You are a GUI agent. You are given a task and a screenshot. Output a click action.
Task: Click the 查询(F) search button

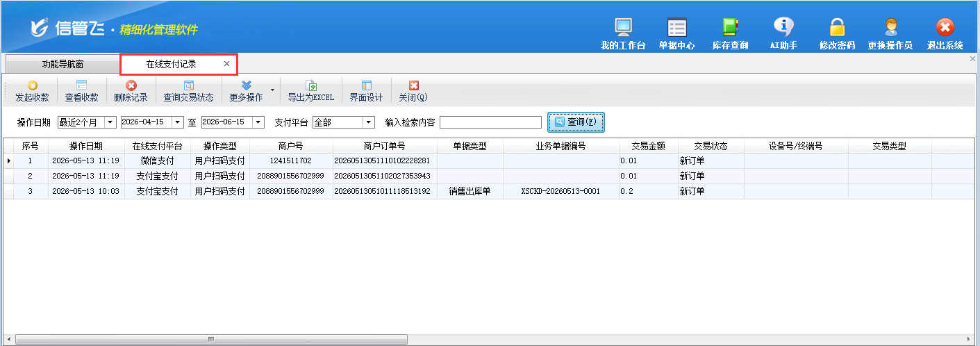(576, 122)
